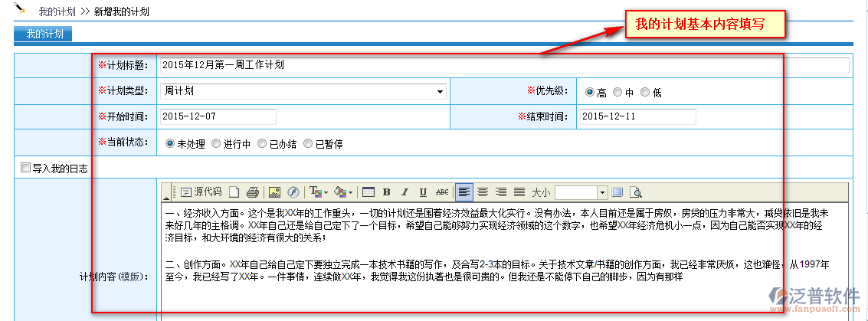The width and height of the screenshot is (868, 321).
Task: Click the background color paint bucket icon
Action: [340, 192]
